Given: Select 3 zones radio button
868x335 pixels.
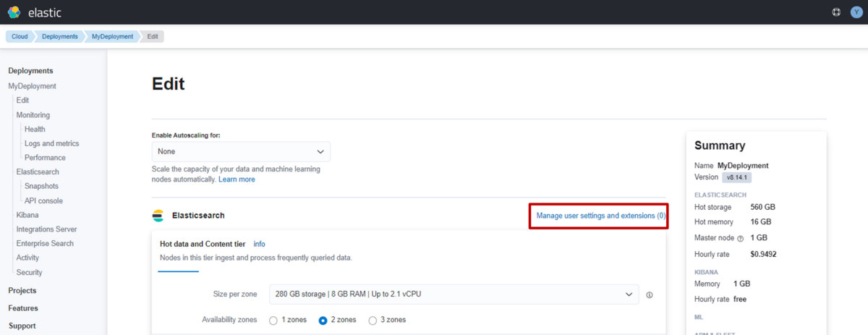Looking at the screenshot, I should [x=373, y=321].
